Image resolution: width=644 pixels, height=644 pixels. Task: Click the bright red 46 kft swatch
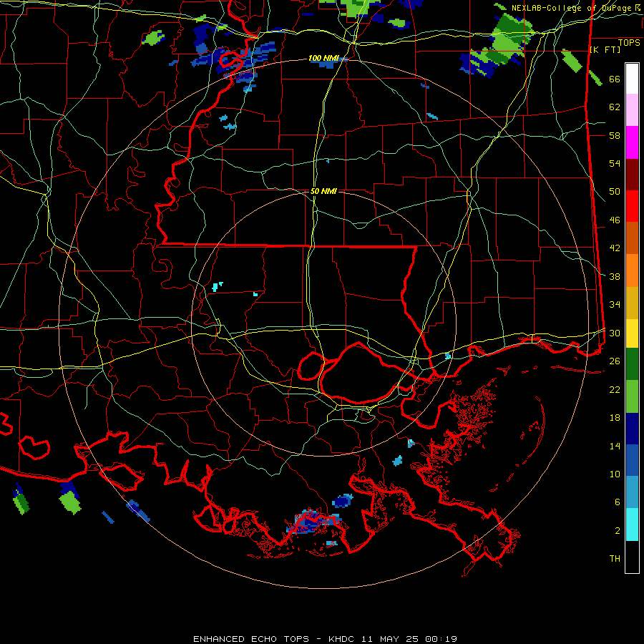tap(632, 206)
